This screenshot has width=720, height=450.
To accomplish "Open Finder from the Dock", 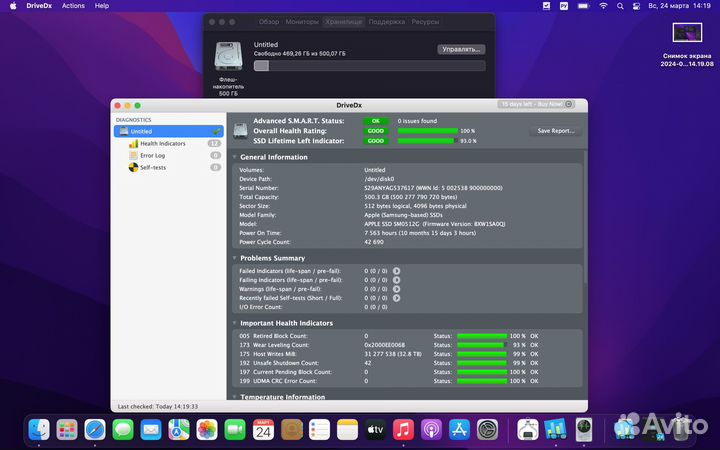I will 39,430.
